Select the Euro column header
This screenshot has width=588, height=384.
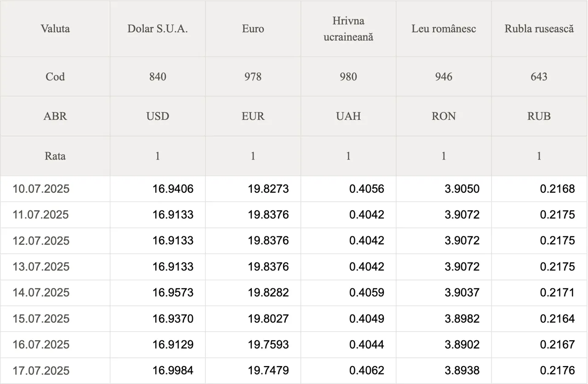tap(253, 29)
